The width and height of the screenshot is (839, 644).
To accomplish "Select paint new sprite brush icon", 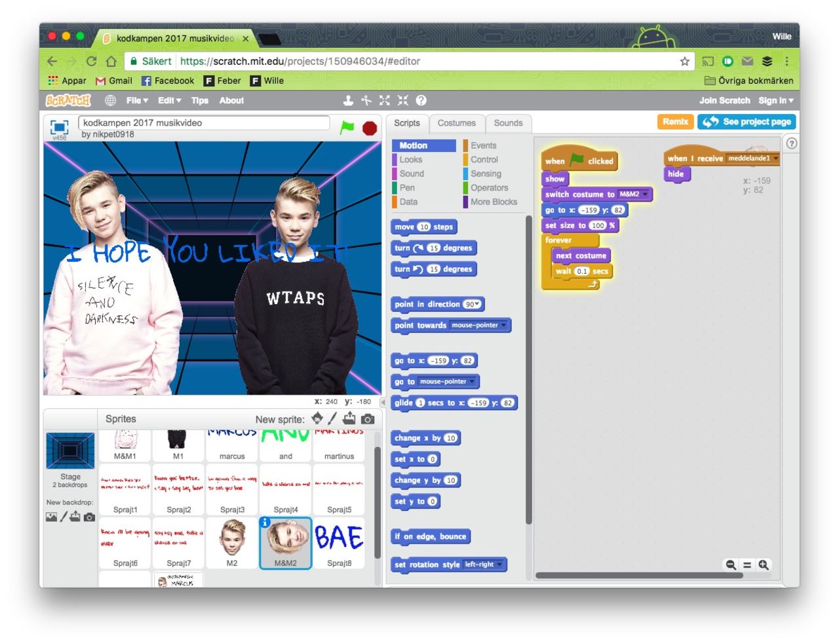I will tap(332, 419).
